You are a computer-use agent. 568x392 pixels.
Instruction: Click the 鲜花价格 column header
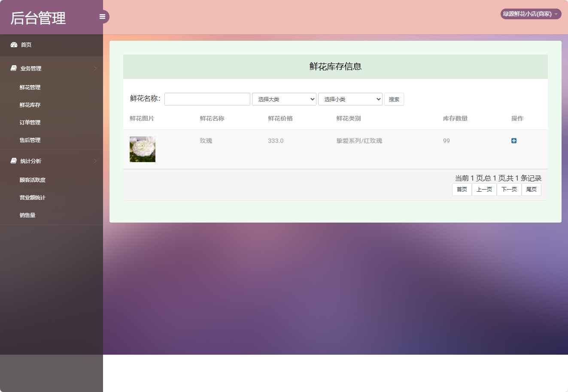280,118
